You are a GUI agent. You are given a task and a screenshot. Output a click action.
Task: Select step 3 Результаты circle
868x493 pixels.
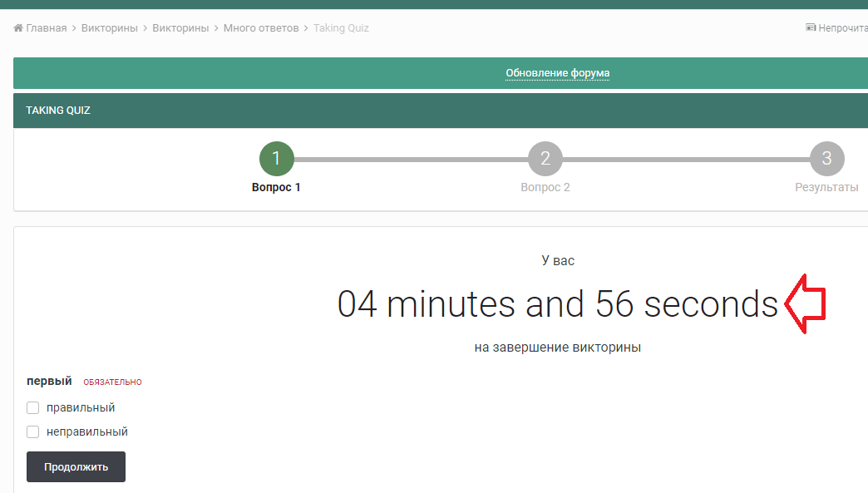827,159
